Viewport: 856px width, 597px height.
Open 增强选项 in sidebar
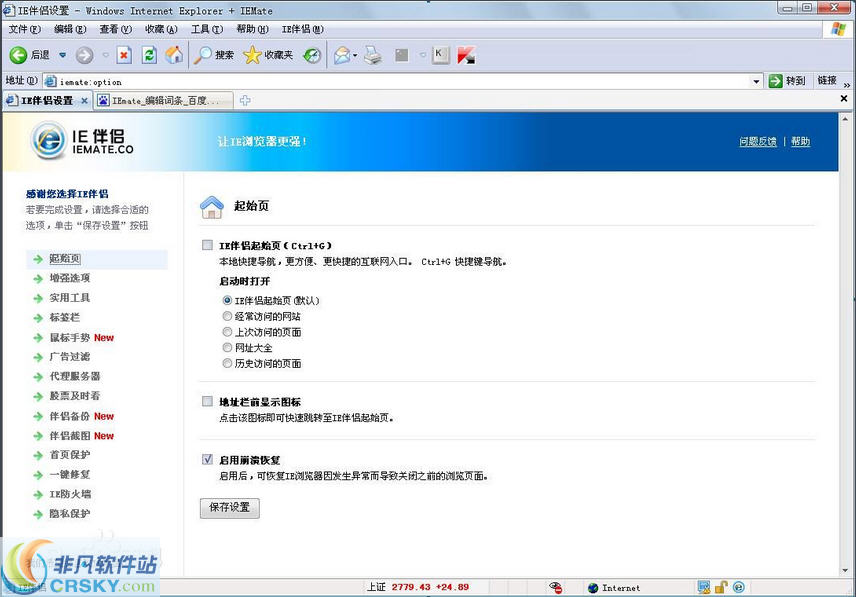pos(69,278)
